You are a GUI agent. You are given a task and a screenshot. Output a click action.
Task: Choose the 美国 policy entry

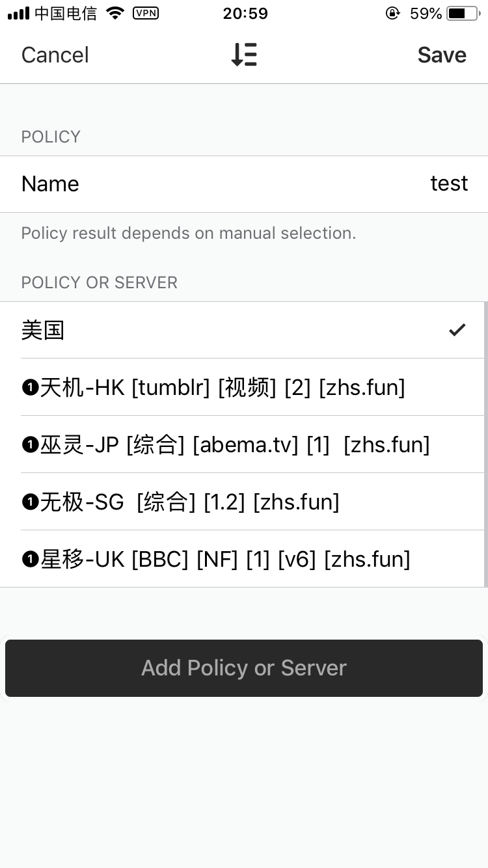[x=43, y=331]
